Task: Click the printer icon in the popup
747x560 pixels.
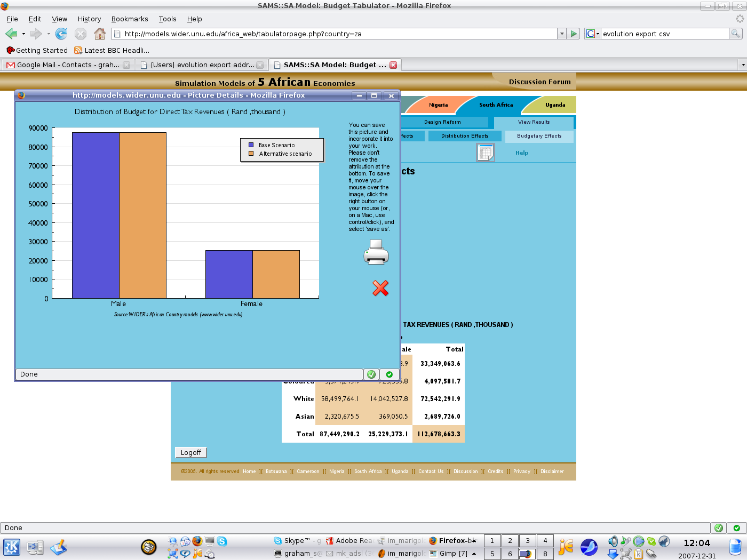Action: click(376, 252)
